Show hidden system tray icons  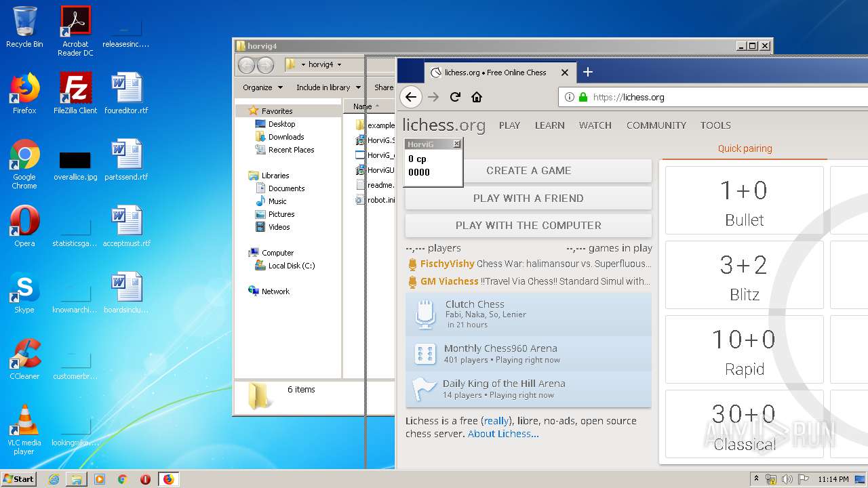tap(756, 479)
